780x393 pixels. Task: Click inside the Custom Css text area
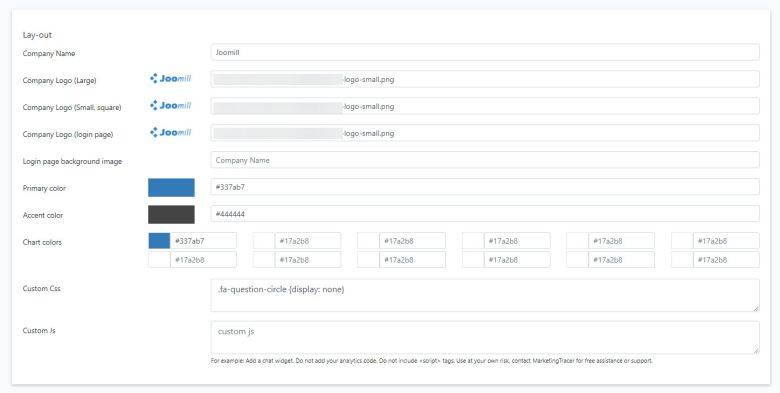(485, 295)
